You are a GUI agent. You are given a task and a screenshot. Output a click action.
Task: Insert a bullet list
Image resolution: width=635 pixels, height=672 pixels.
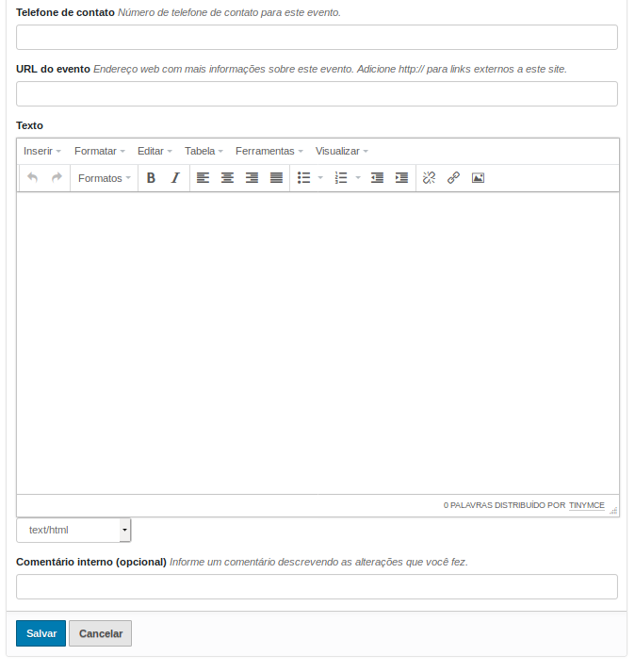click(x=304, y=178)
